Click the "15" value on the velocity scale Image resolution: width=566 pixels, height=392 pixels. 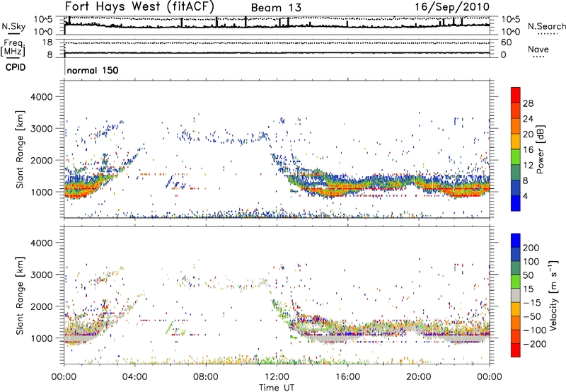tap(529, 289)
